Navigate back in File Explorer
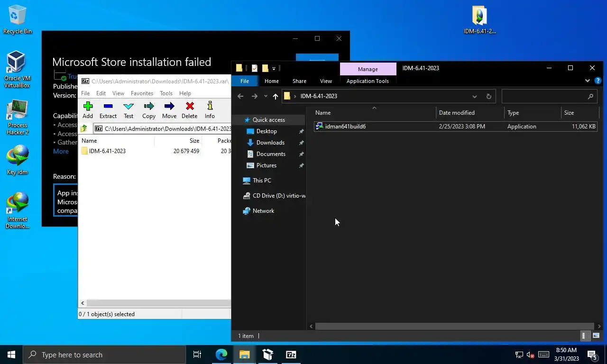The image size is (607, 364). point(240,96)
